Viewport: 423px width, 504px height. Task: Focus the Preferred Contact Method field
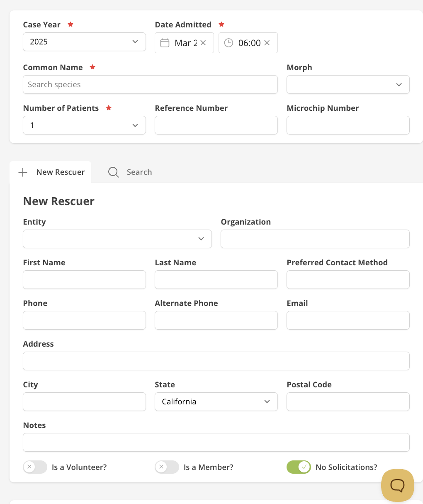pos(348,279)
